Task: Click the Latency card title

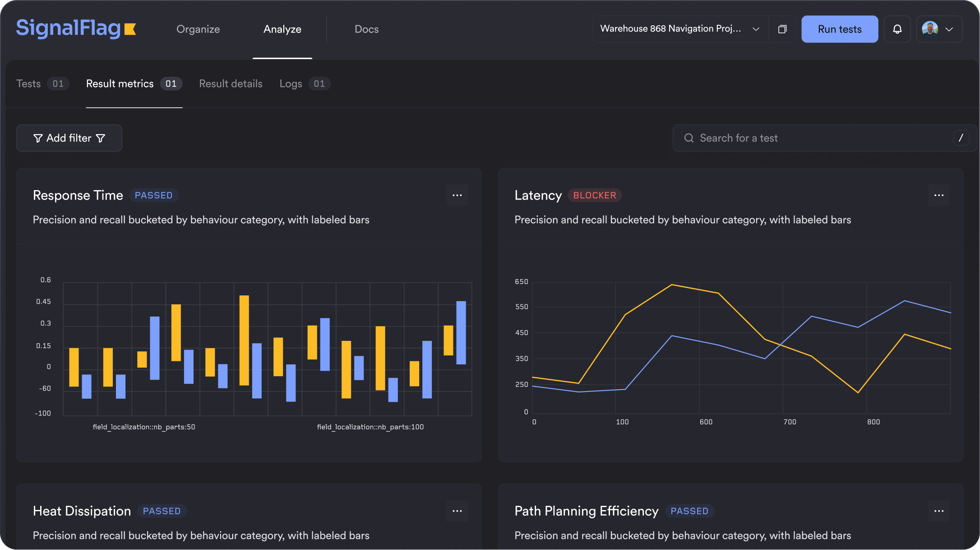Action: coord(538,196)
